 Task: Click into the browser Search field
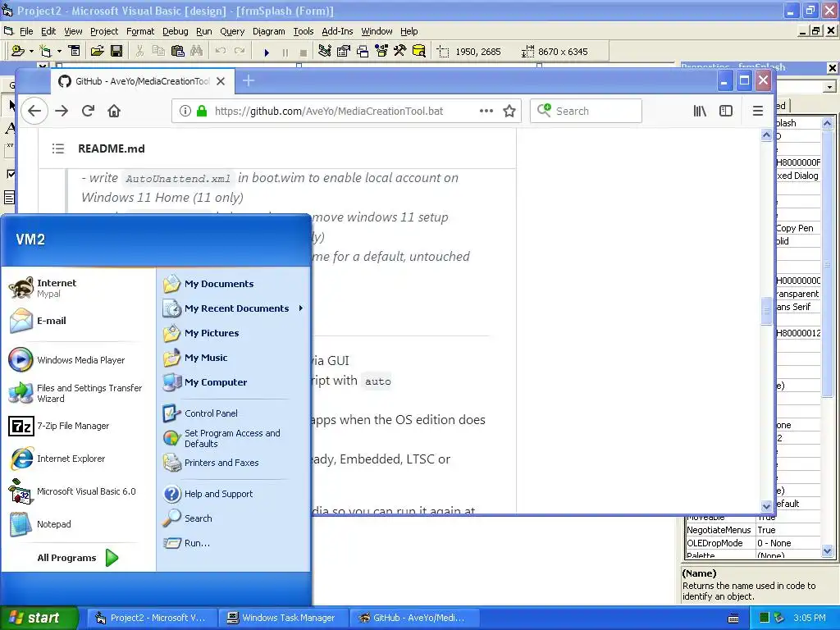pos(586,111)
